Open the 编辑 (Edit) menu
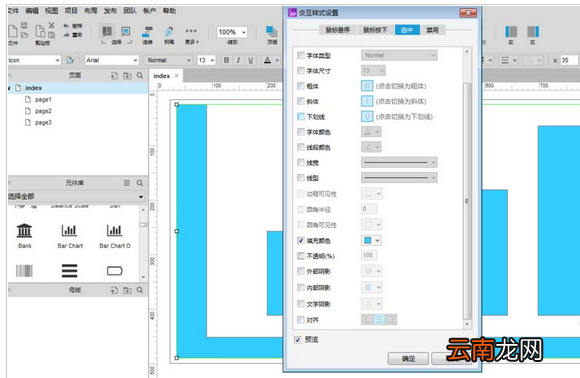 coord(32,11)
